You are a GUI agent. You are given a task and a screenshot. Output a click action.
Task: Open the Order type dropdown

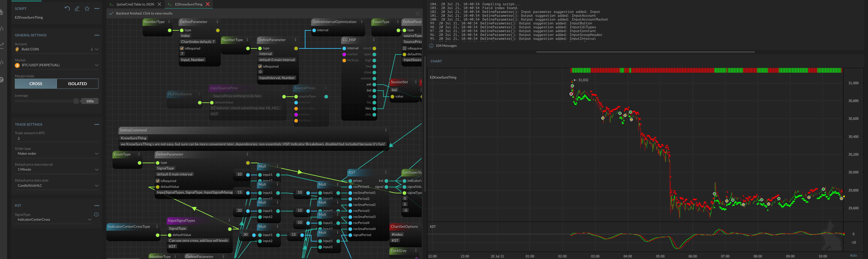[x=57, y=153]
